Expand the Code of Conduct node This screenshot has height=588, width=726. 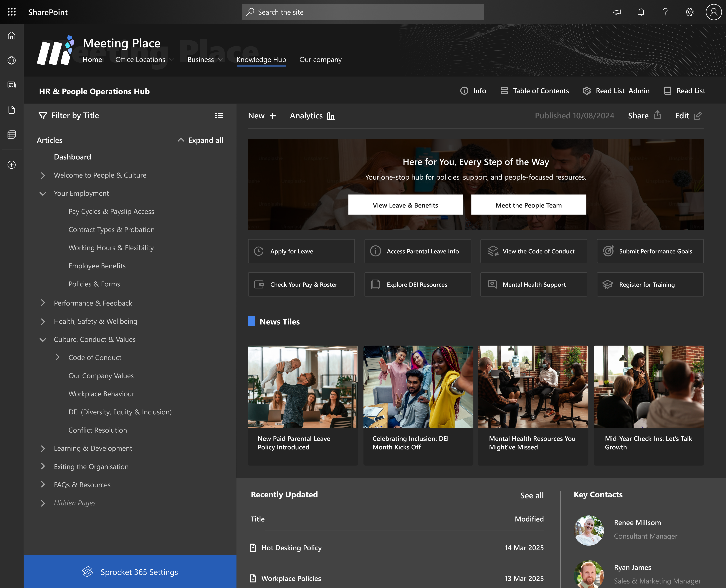point(58,357)
